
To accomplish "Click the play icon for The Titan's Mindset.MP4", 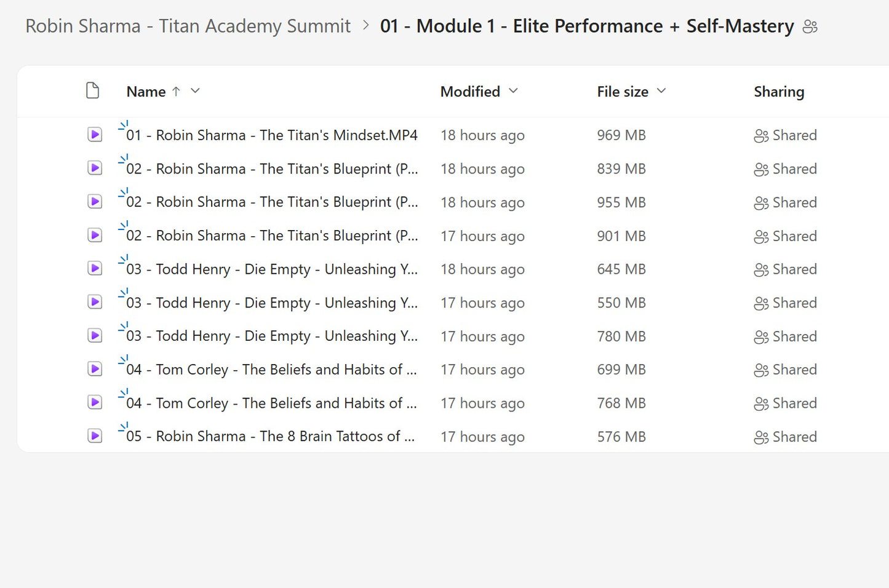I will pos(94,135).
